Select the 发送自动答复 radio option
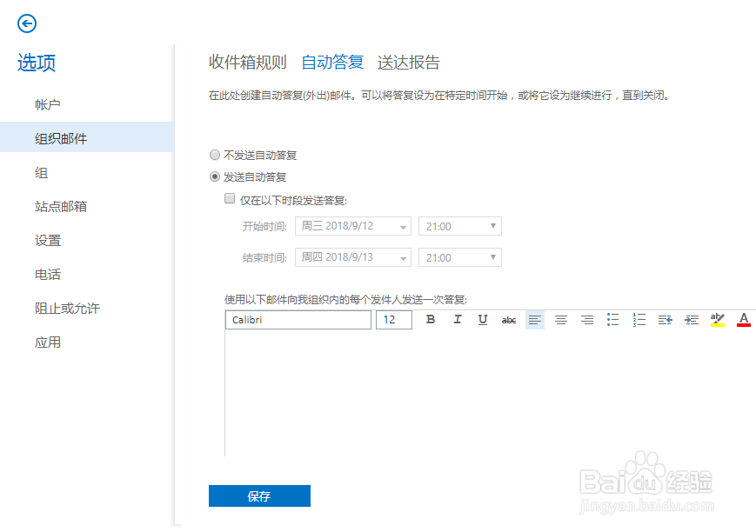The height and width of the screenshot is (532, 756). click(215, 176)
